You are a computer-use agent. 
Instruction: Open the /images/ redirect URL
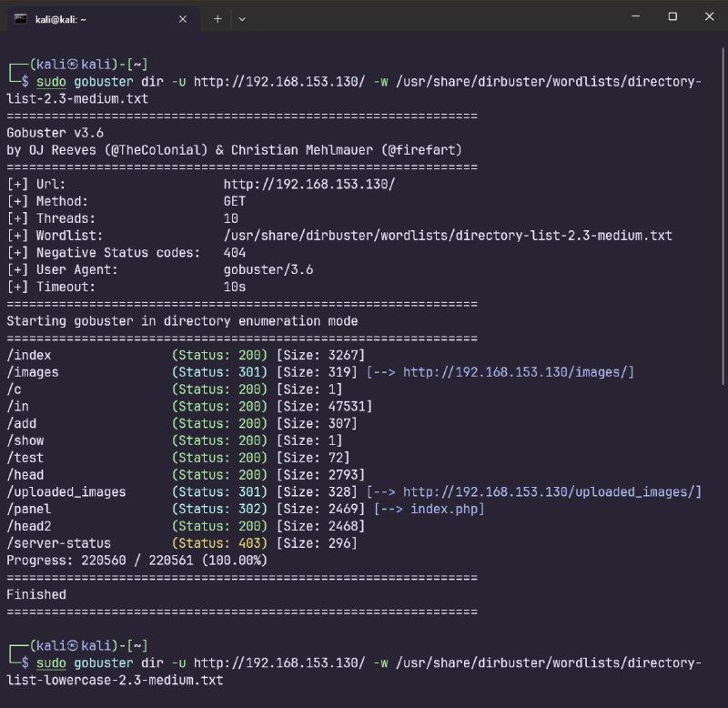(x=518, y=372)
